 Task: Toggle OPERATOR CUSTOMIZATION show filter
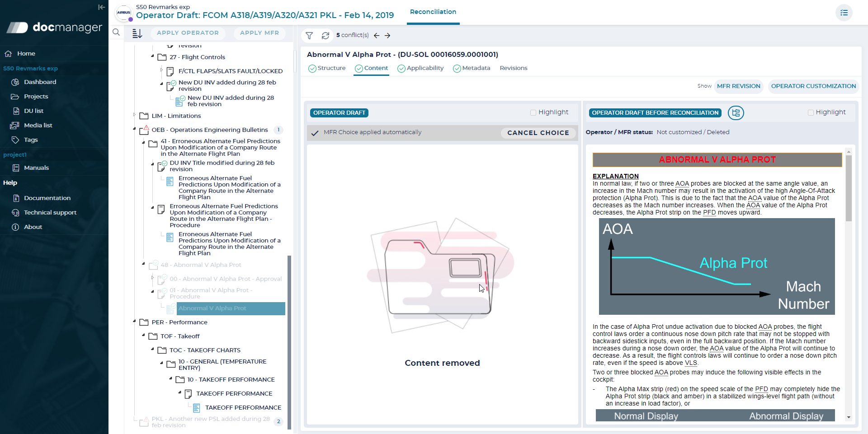tap(813, 86)
